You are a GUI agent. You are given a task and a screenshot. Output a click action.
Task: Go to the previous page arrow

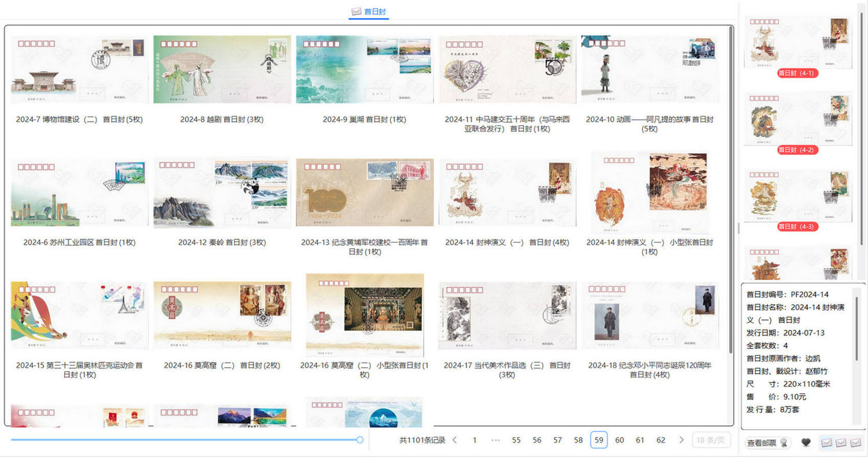pos(454,440)
